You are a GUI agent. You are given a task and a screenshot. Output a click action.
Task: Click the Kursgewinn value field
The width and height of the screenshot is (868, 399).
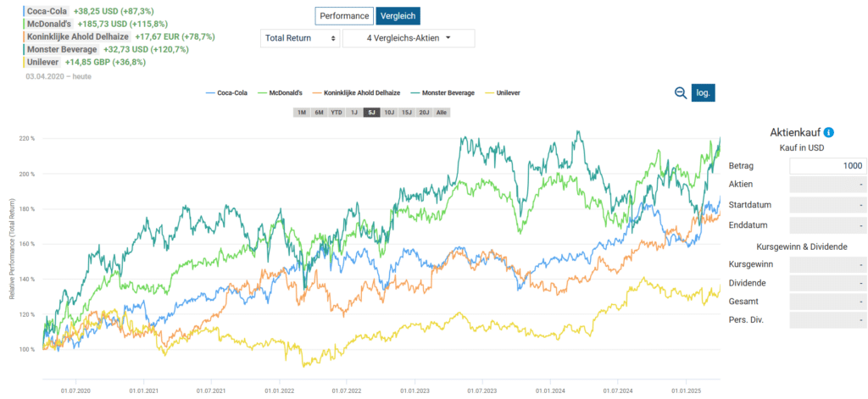coord(827,264)
